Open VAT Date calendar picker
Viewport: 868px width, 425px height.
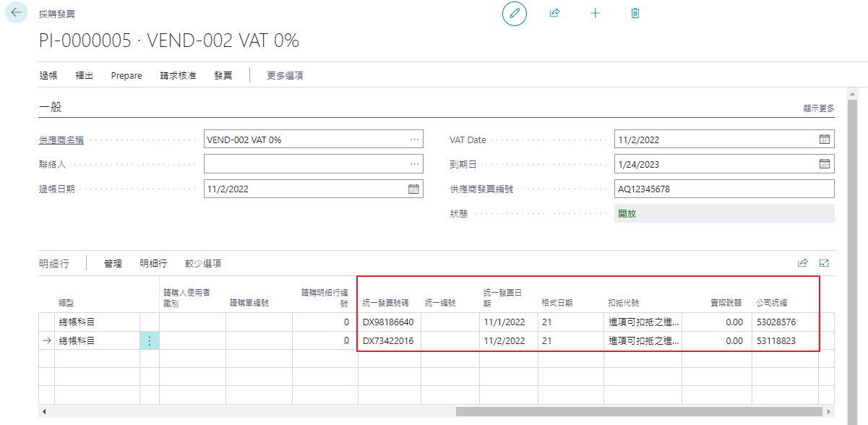(824, 139)
